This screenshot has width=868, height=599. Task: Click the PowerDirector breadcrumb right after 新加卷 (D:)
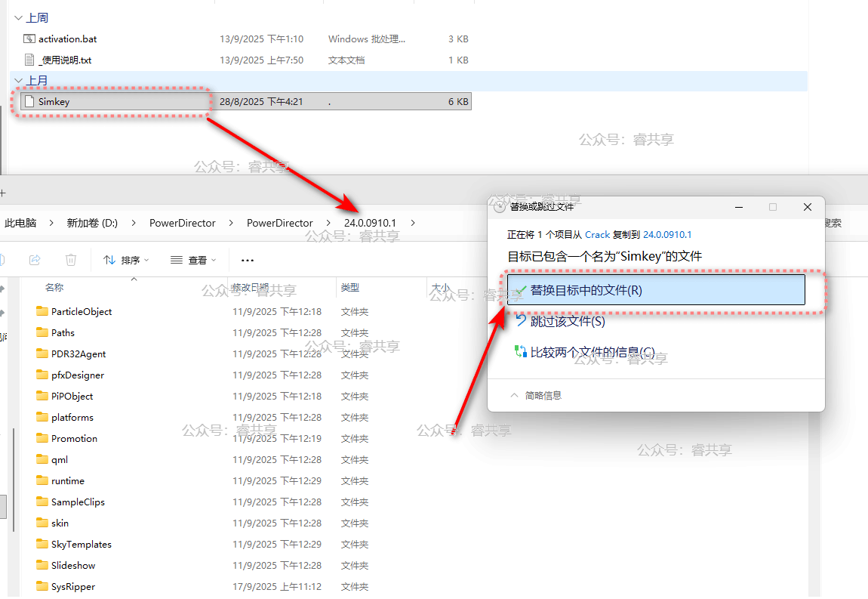click(x=182, y=223)
